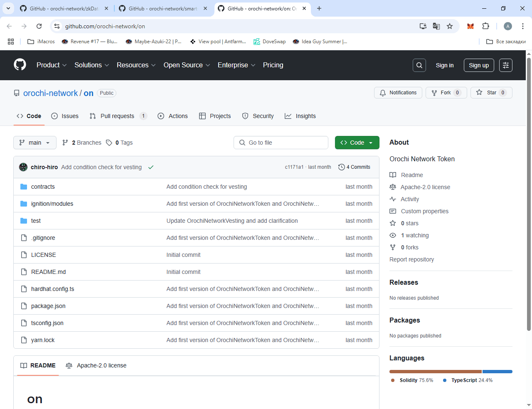Open the hardhat.config.ts file
Image resolution: width=532 pixels, height=409 pixels.
(53, 289)
